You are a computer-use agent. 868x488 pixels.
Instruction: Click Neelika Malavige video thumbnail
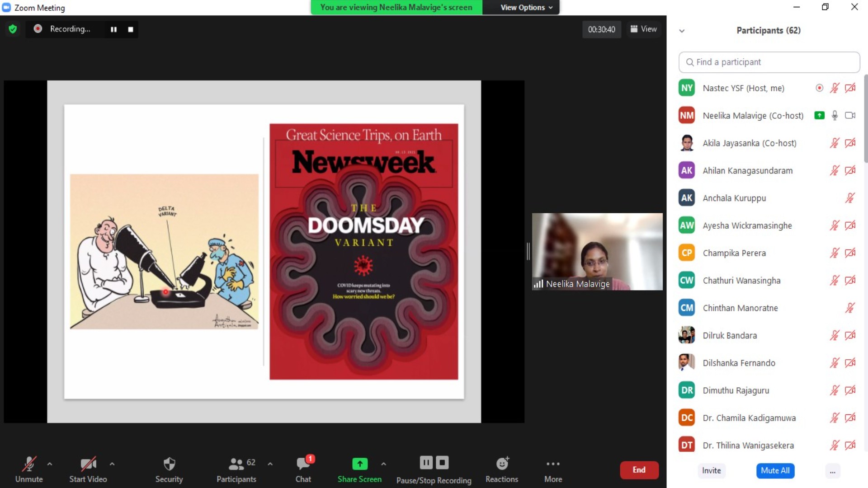[597, 252]
